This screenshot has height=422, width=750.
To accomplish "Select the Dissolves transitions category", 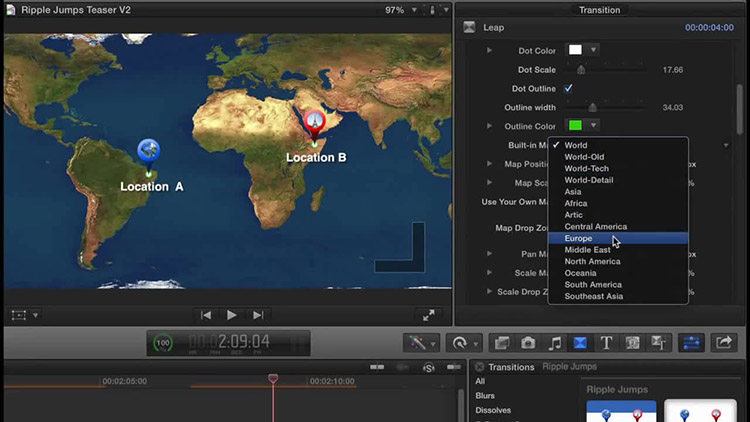I will [493, 410].
